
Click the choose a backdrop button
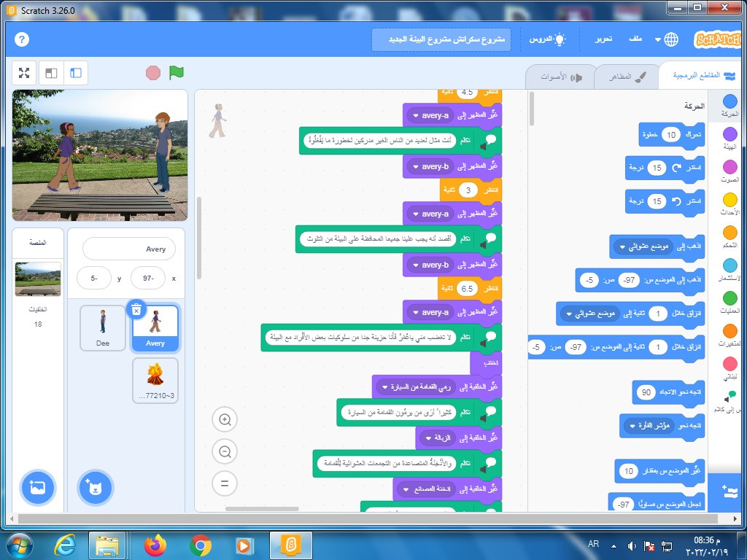tap(38, 488)
